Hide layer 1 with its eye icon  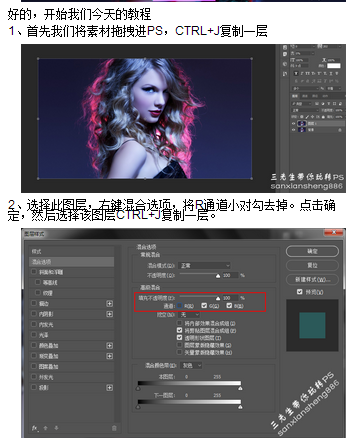tap(293, 123)
